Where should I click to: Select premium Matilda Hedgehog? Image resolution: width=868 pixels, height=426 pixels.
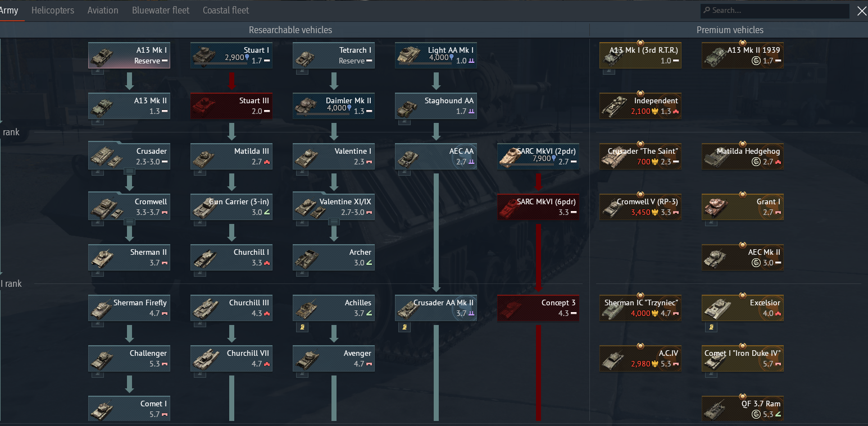(743, 157)
